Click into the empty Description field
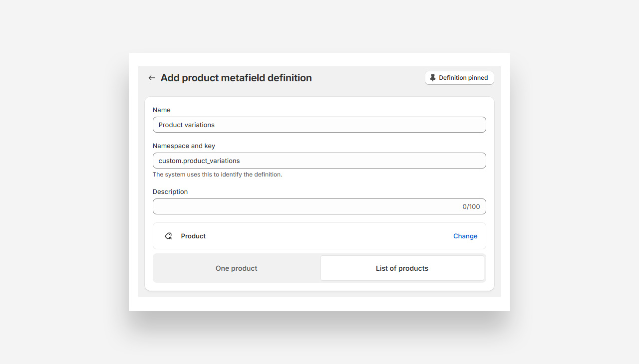 tap(305, 206)
